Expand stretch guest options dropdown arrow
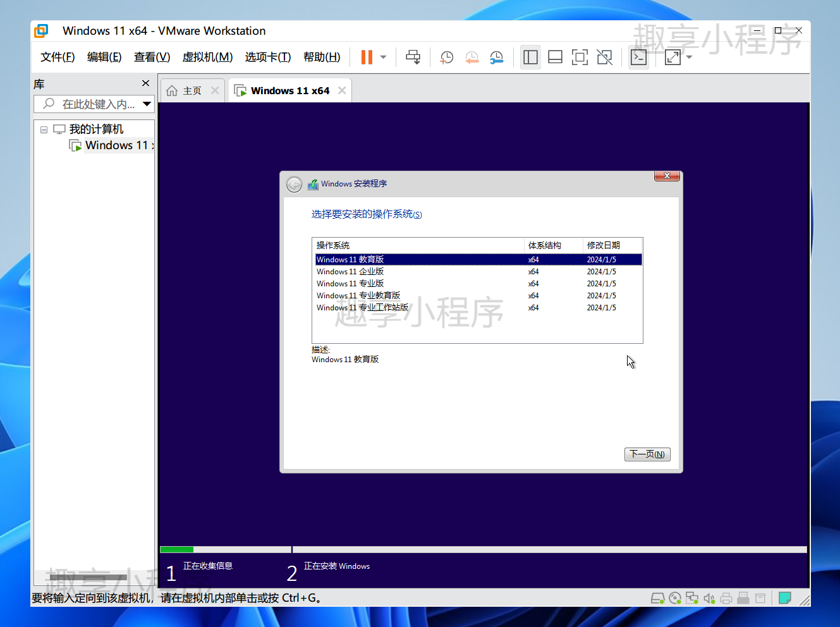The width and height of the screenshot is (840, 627). point(689,58)
